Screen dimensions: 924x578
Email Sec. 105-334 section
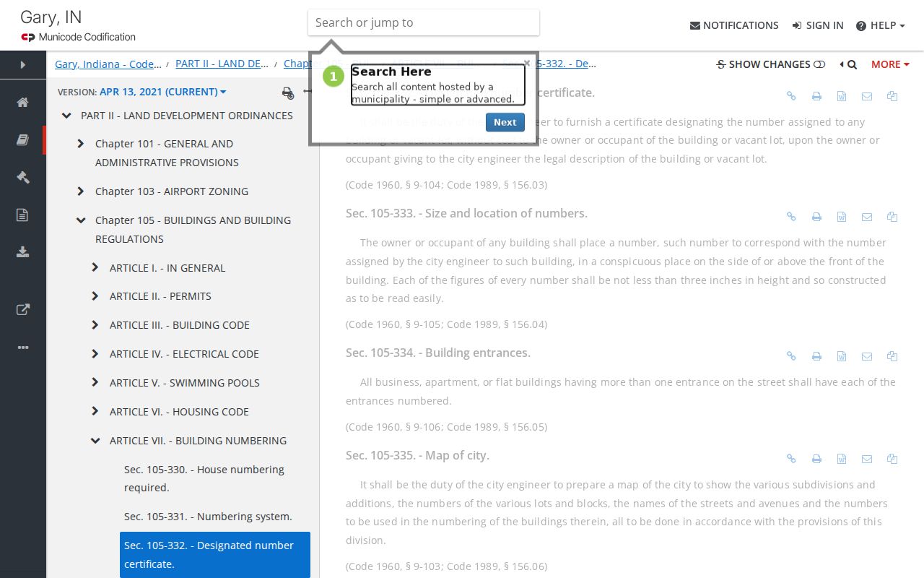point(867,356)
